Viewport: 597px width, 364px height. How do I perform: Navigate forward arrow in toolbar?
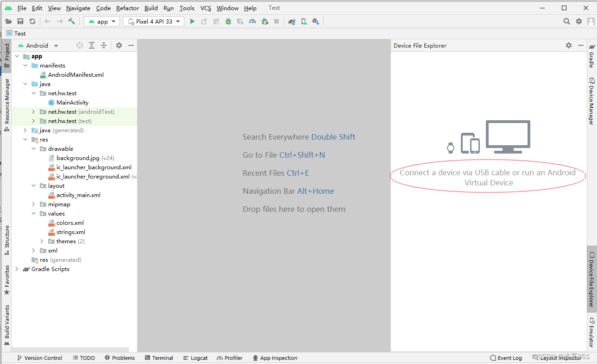pos(60,21)
